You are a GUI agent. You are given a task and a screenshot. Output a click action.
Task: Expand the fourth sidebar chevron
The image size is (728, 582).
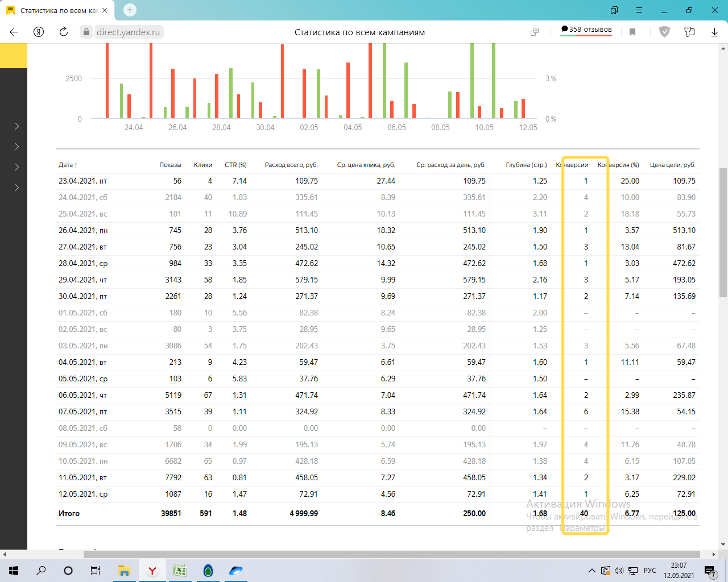(x=17, y=188)
